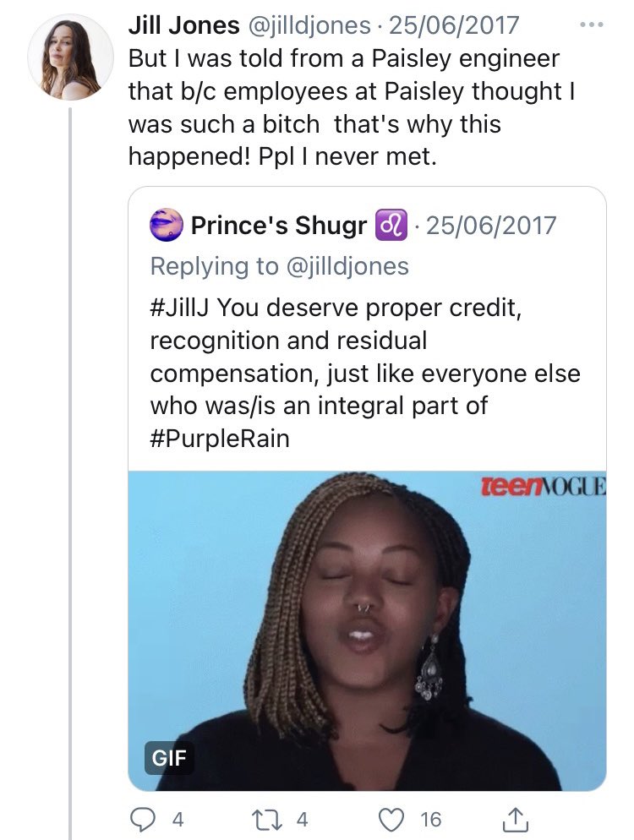634x840 pixels.
Task: Open Jill Jones profile picture
Action: click(70, 57)
